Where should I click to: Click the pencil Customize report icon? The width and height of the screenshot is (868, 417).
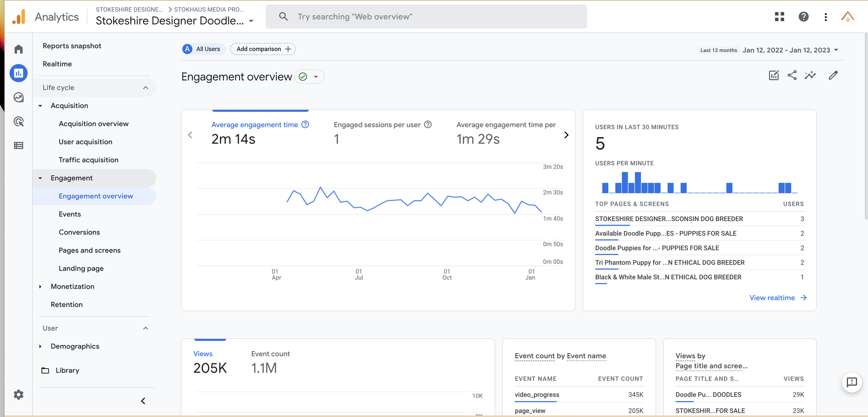(x=833, y=75)
